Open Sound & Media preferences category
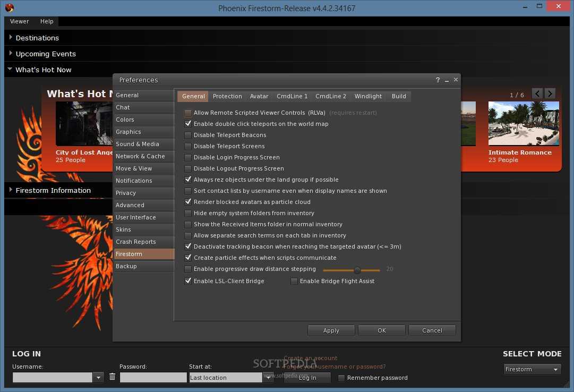574x392 pixels. [x=144, y=144]
